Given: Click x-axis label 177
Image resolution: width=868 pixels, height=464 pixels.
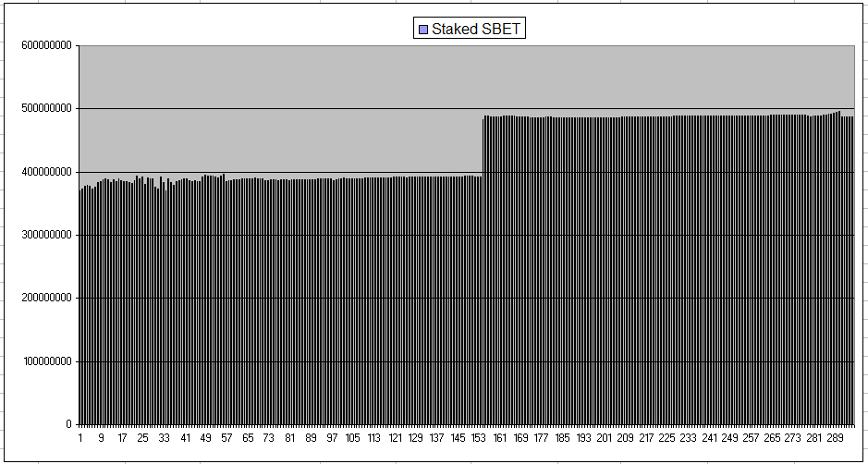Looking at the screenshot, I should point(542,438).
